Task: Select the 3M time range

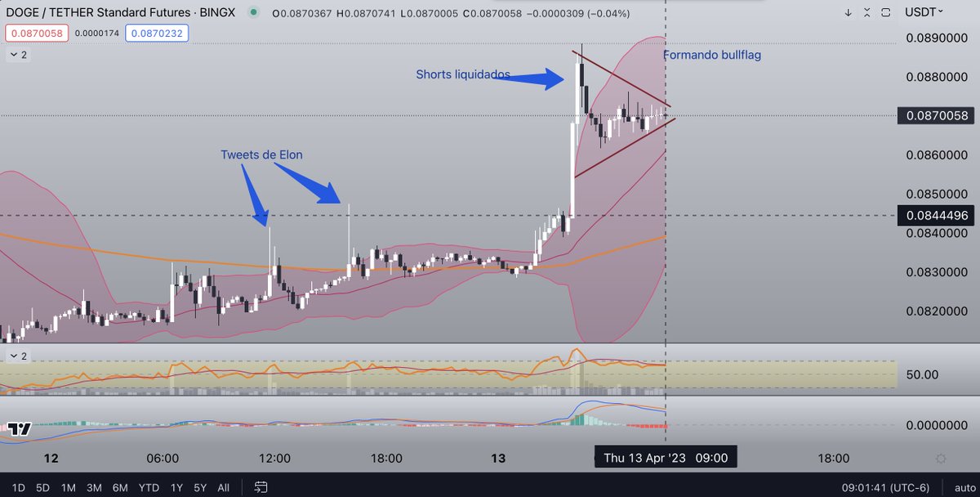Action: click(x=94, y=488)
